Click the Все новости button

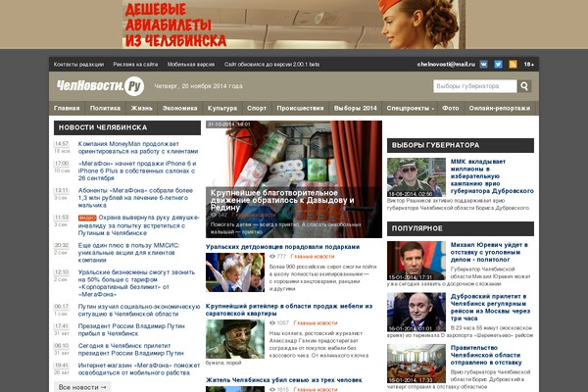[x=82, y=387]
